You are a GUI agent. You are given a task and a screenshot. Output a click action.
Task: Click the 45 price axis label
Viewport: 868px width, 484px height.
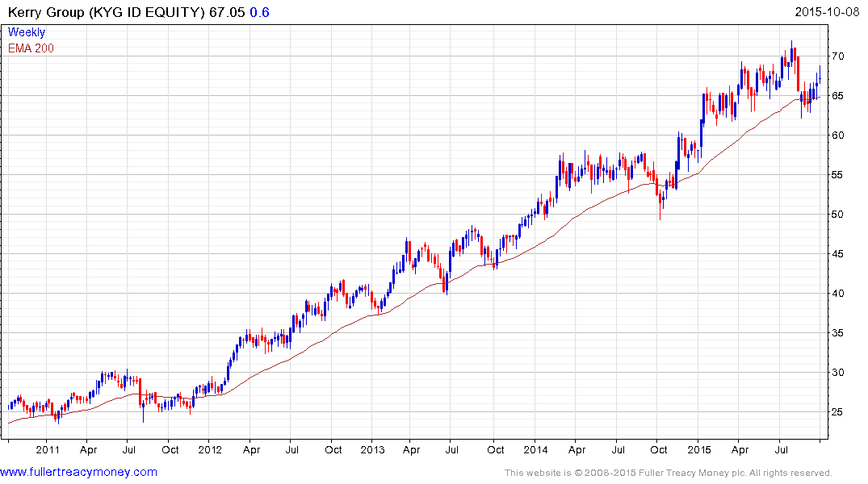click(837, 254)
